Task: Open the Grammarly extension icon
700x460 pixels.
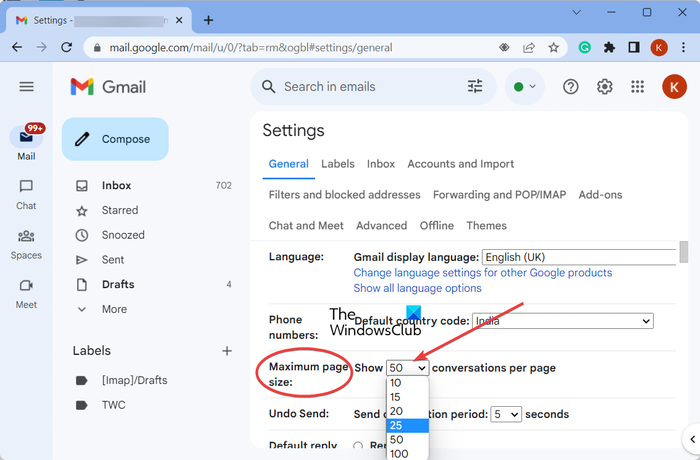Action: (x=584, y=47)
